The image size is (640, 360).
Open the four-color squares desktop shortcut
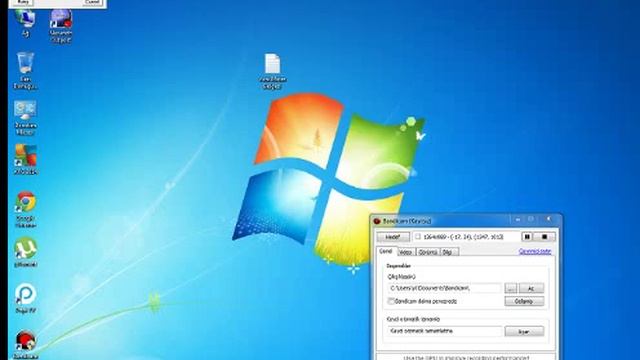[25, 159]
